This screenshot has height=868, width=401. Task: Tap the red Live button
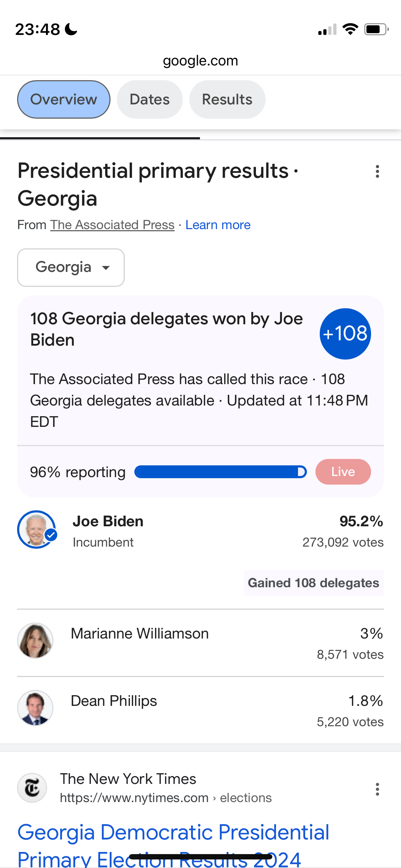[x=343, y=472]
